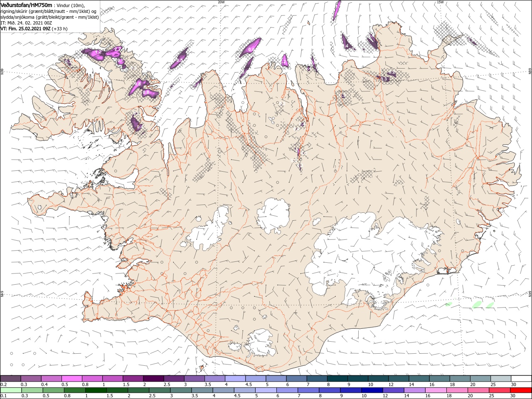The image size is (532, 399).
Task: Click the 'rigning/skúrir' line in the header box
Action: (49, 11)
